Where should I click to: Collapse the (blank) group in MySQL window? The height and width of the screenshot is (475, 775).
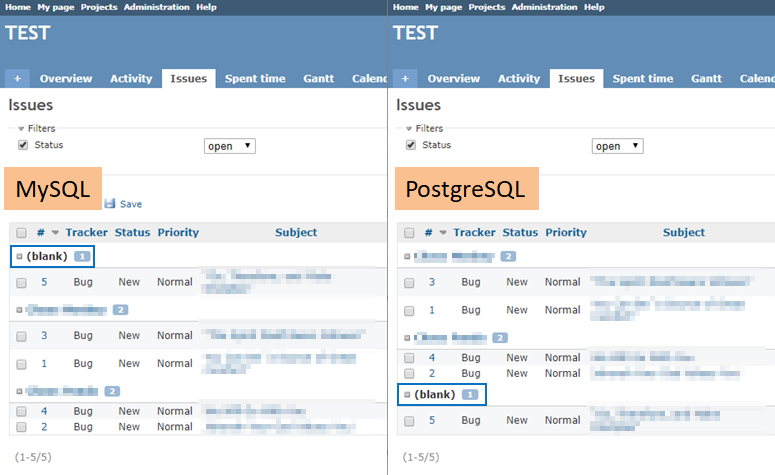point(19,257)
